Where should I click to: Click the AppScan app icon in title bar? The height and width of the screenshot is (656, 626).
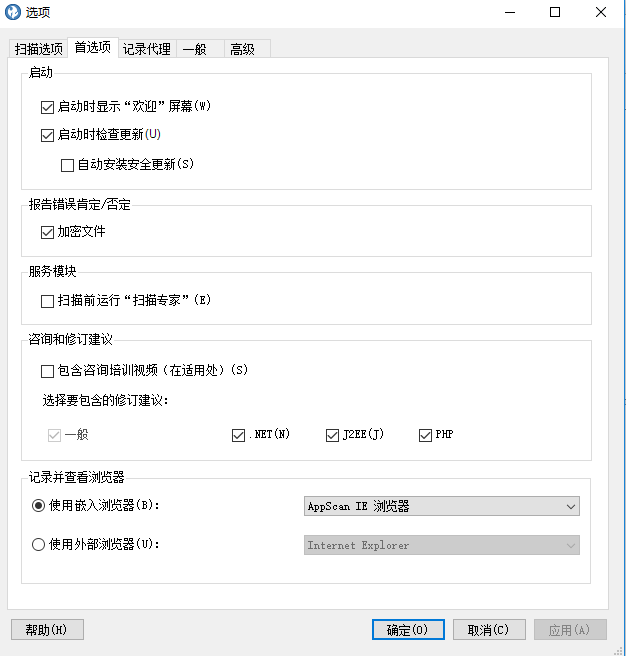[13, 12]
